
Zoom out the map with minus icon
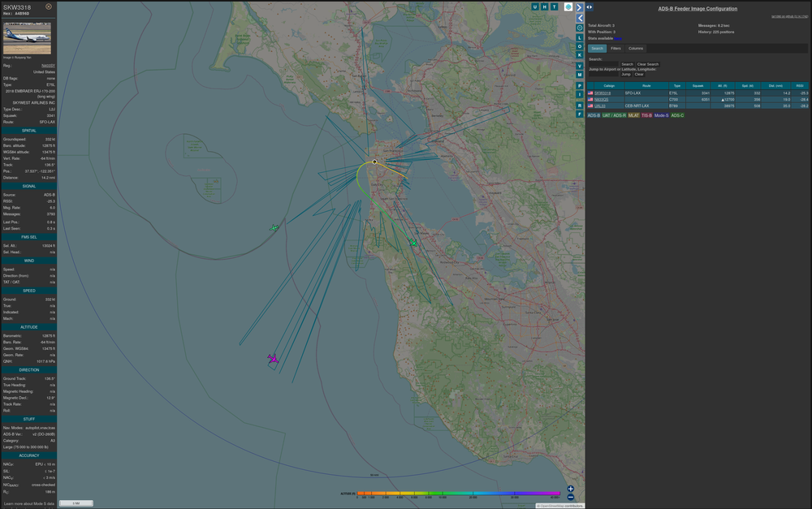point(571,497)
